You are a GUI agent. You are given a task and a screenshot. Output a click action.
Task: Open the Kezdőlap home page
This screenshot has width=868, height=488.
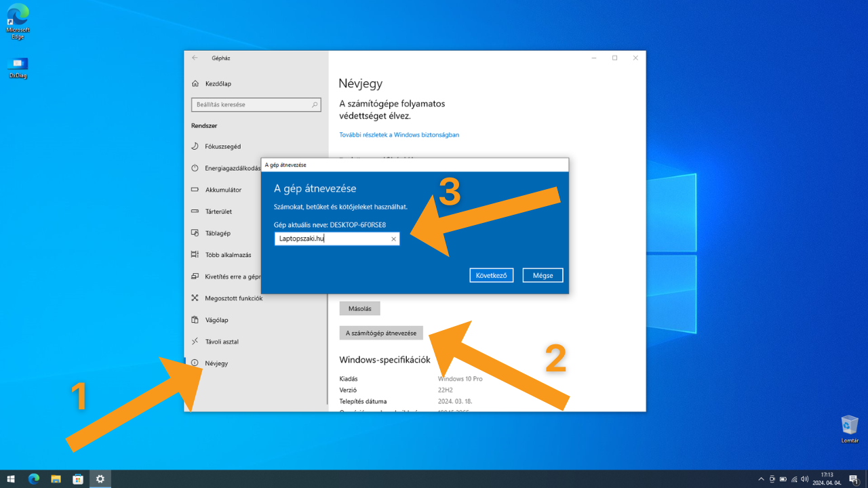point(218,83)
